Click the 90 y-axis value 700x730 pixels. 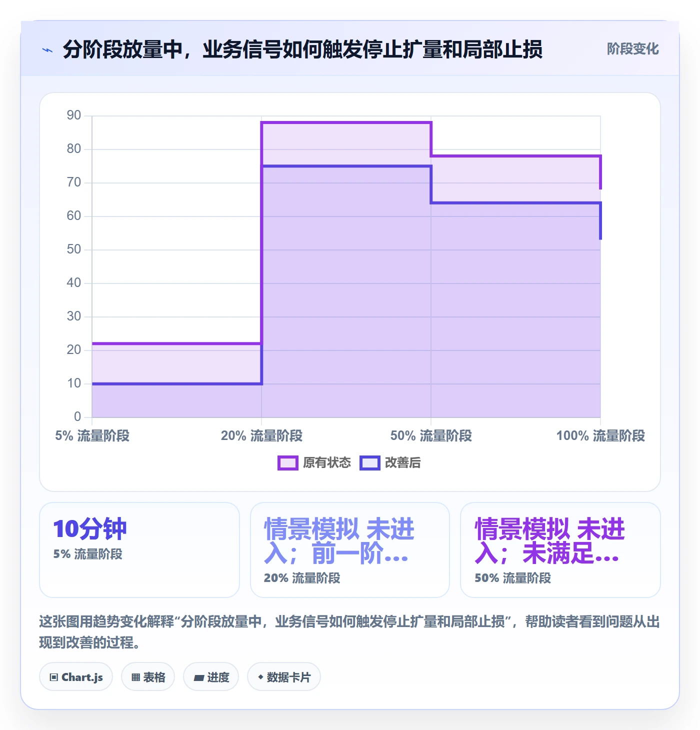click(74, 115)
